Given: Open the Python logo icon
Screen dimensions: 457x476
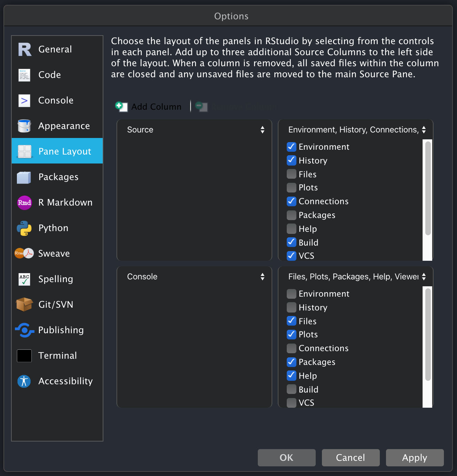Looking at the screenshot, I should coord(24,228).
